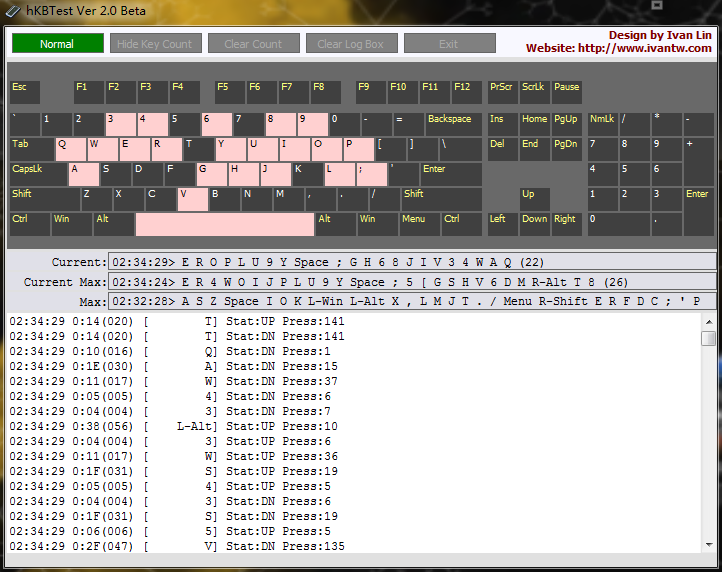Click the main Enter key tile
The image size is (722, 572).
[452, 175]
